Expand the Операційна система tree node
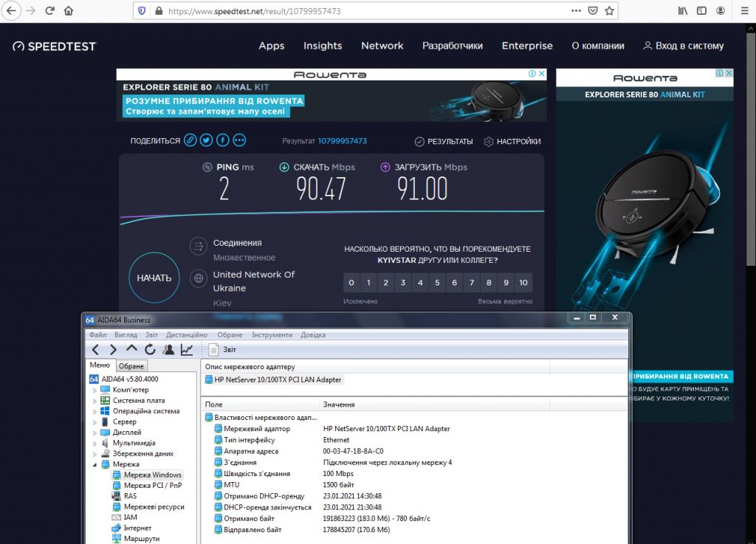The height and width of the screenshot is (544, 756). [x=95, y=411]
